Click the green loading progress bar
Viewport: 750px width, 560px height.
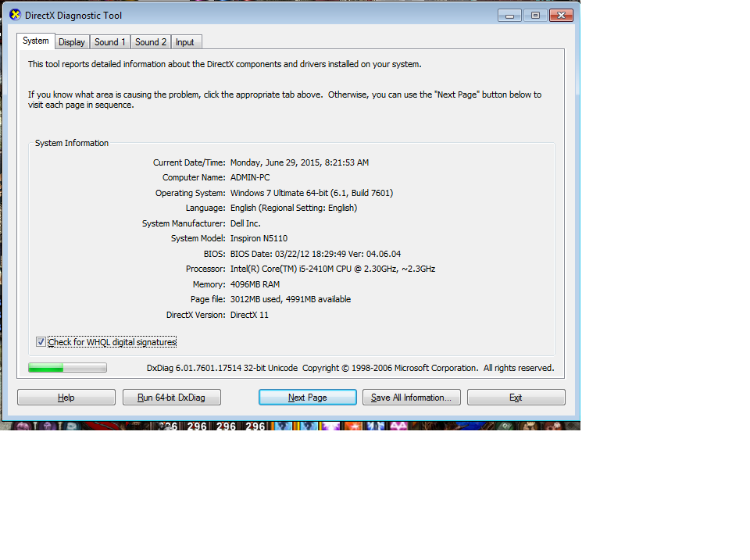[67, 368]
